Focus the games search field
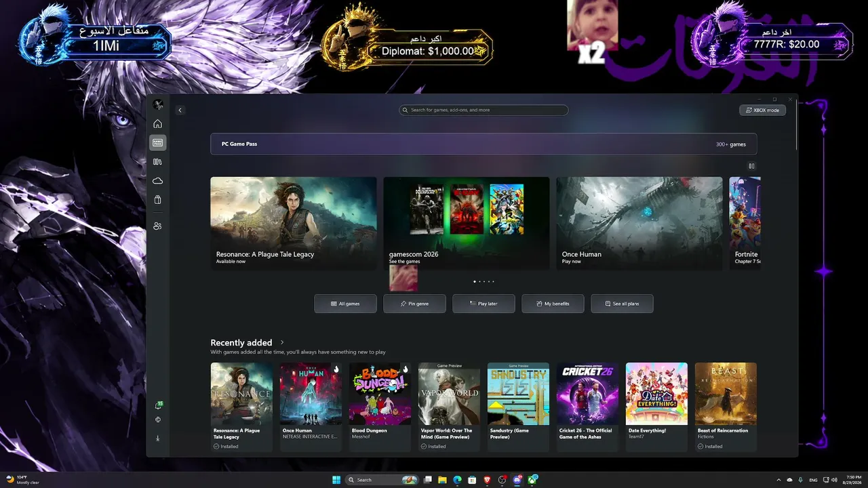 484,110
